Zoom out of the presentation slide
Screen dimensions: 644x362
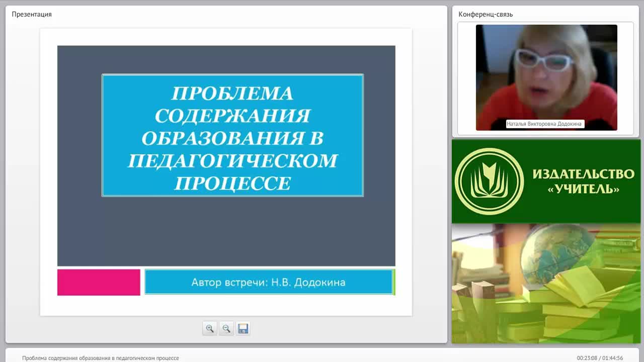pos(226,328)
